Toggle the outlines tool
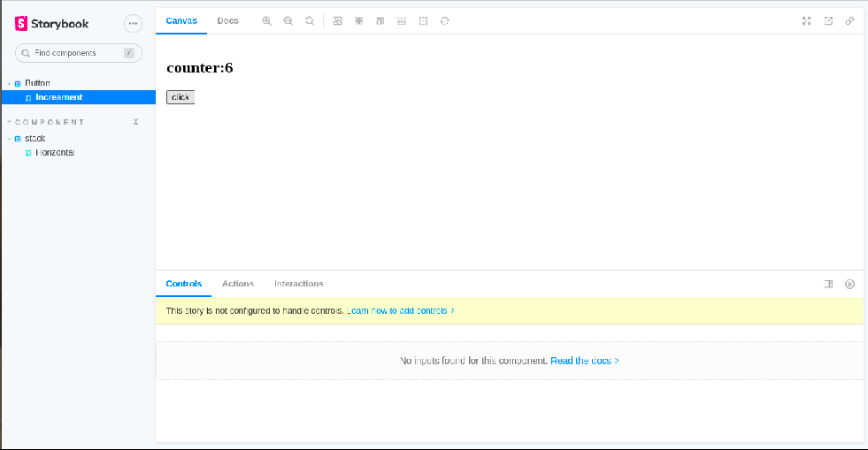The width and height of the screenshot is (868, 450). [424, 21]
